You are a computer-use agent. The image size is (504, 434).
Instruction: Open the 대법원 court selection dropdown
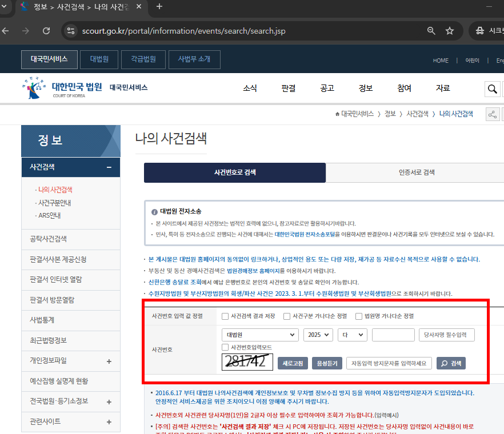[260, 335]
